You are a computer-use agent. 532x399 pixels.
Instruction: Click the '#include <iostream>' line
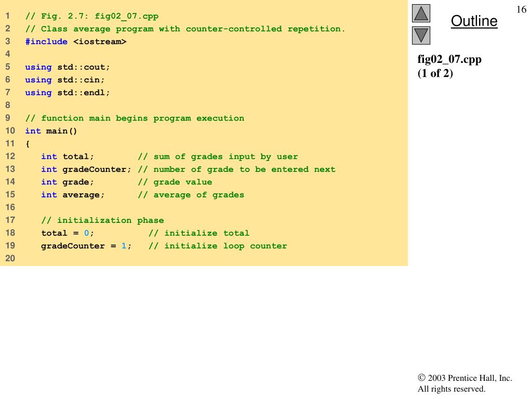click(76, 42)
